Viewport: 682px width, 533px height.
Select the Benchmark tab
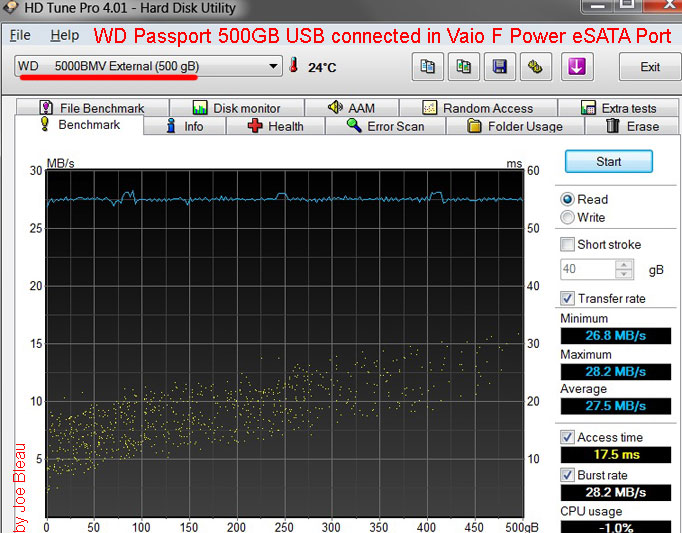pyautogui.click(x=79, y=125)
